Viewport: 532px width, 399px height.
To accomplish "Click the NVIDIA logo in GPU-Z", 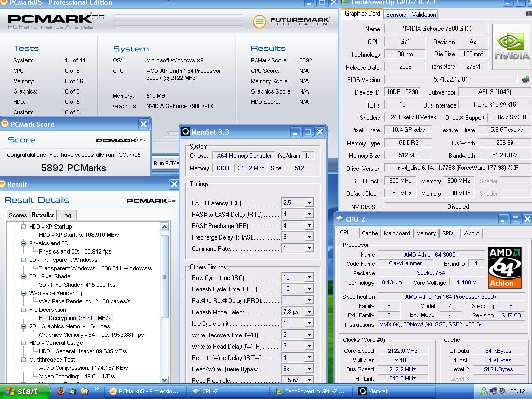I will [x=512, y=47].
